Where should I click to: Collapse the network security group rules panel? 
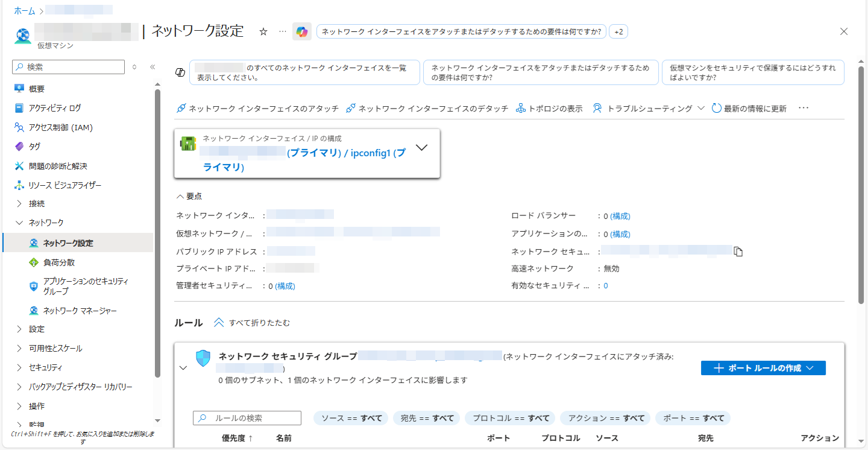tap(183, 368)
